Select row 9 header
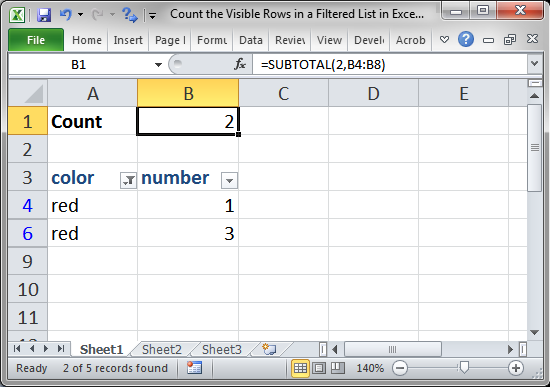Viewport: 550px width, 387px height. tap(28, 261)
